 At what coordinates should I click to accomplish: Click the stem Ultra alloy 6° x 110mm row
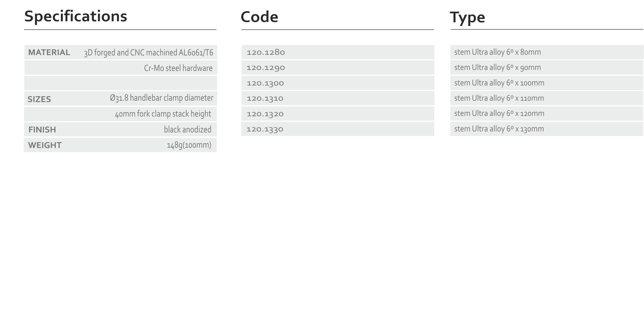[x=547, y=98]
